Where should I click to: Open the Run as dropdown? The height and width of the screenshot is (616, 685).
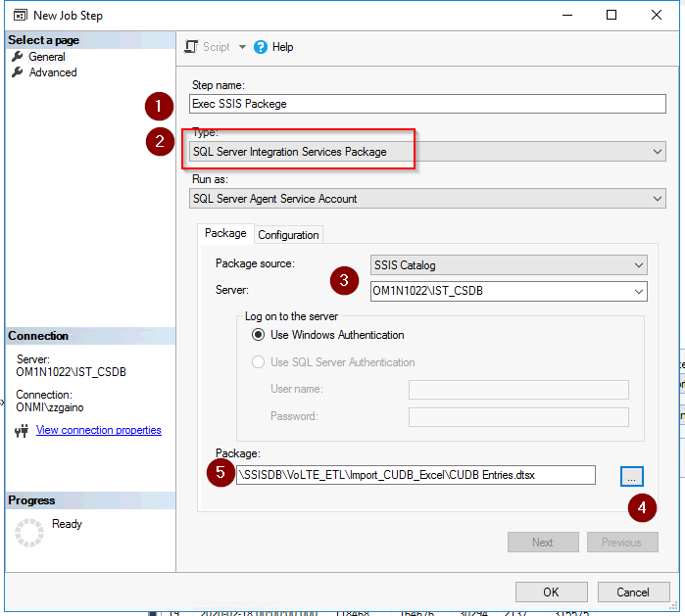427,199
